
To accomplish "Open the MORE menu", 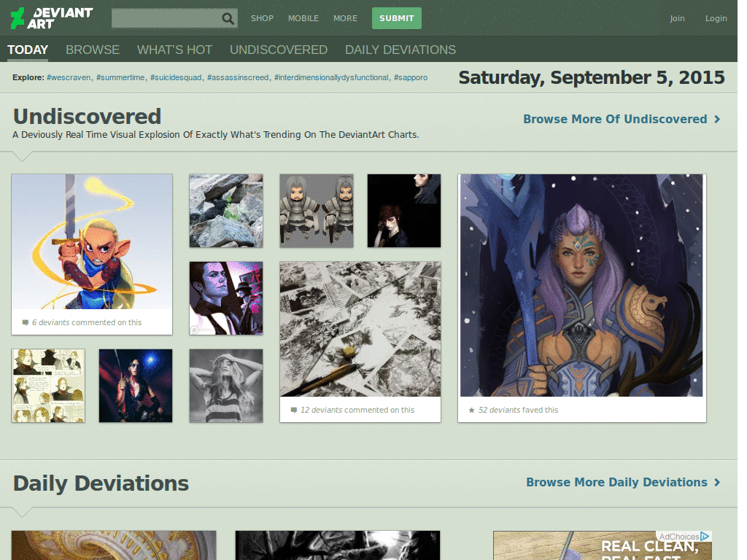I will pyautogui.click(x=345, y=18).
